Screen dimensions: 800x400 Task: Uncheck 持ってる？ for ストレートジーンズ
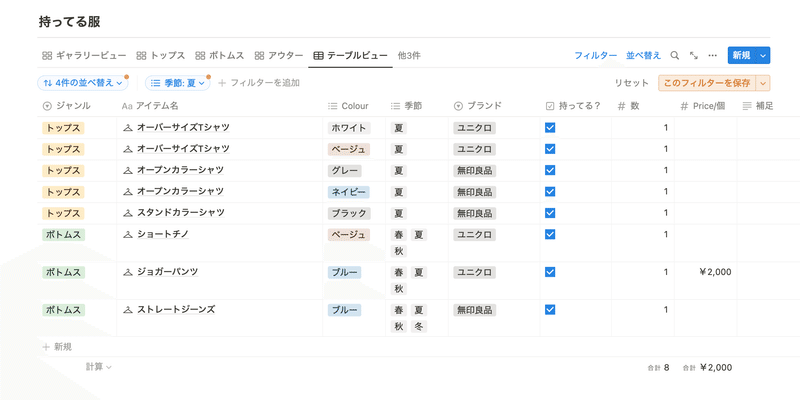[550, 310]
